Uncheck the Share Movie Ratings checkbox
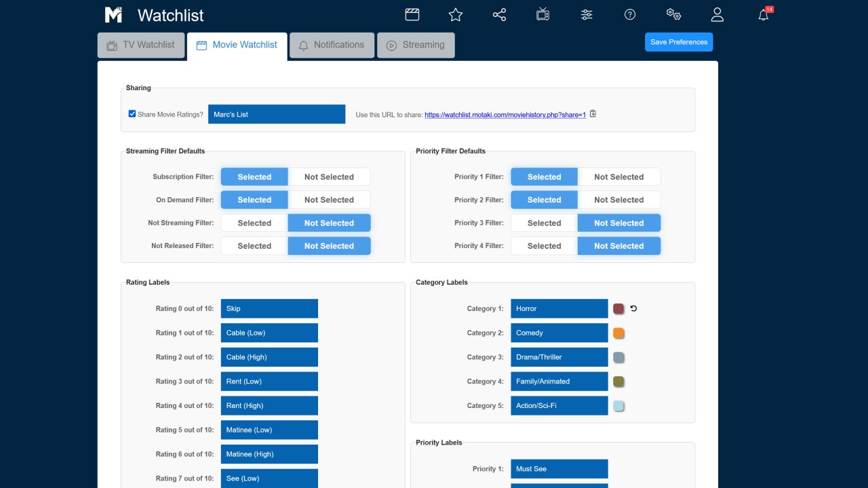868x488 pixels. (x=132, y=114)
